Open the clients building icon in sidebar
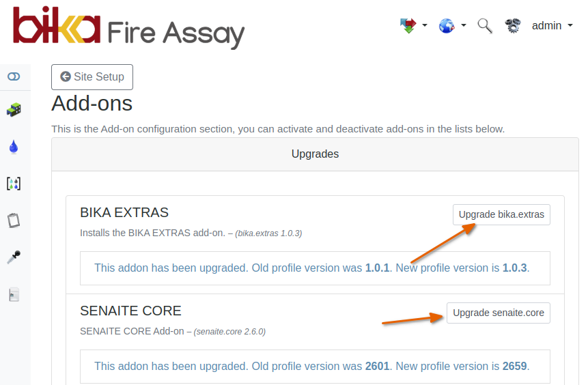 click(14, 109)
